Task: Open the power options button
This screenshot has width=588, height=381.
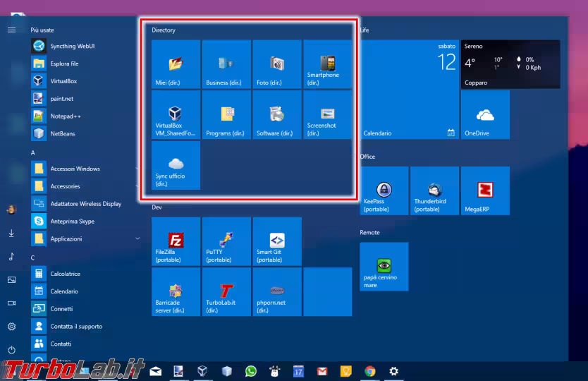Action: click(11, 350)
